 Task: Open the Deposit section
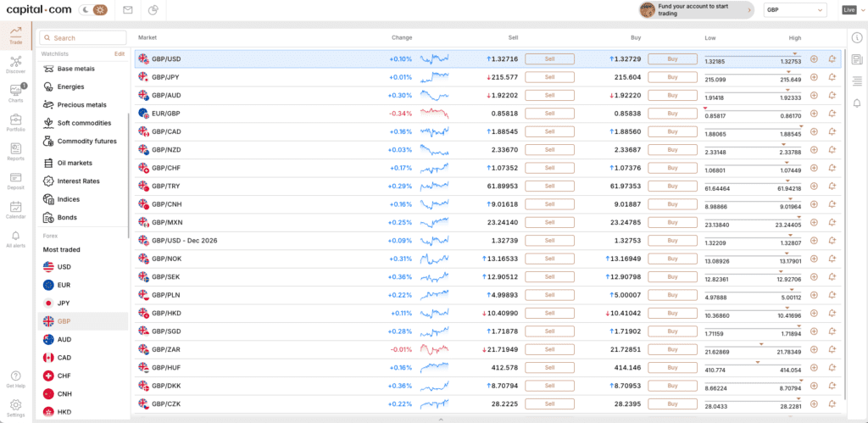(15, 181)
